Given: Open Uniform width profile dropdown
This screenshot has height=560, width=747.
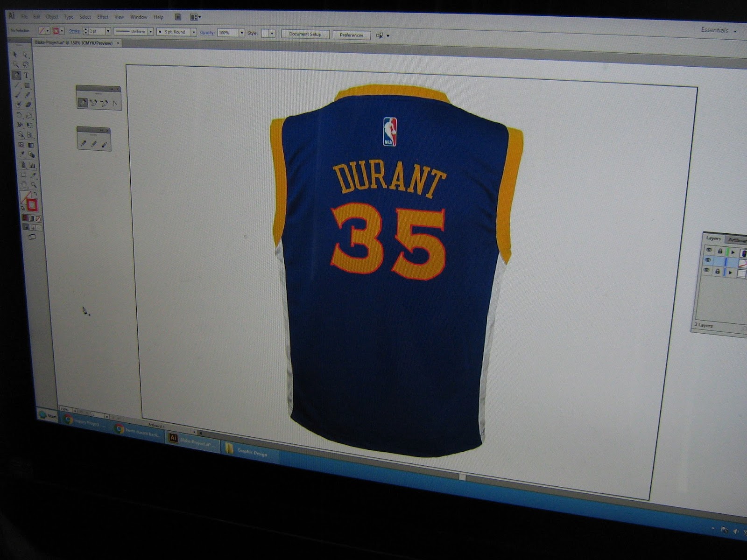Looking at the screenshot, I should [151, 32].
